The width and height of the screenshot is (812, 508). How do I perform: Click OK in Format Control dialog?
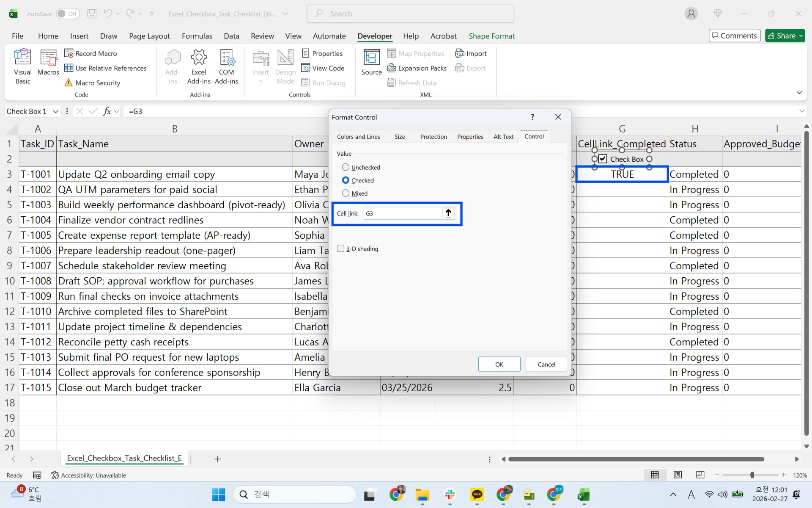[499, 364]
